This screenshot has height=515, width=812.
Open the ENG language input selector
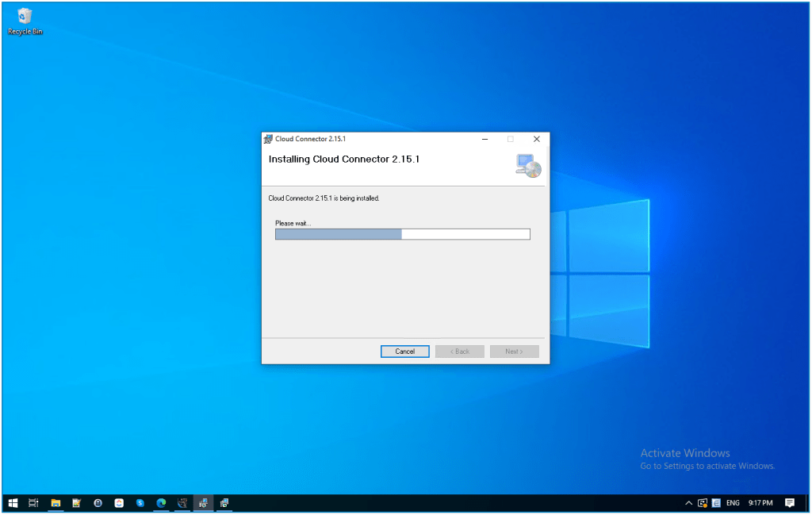click(x=733, y=502)
